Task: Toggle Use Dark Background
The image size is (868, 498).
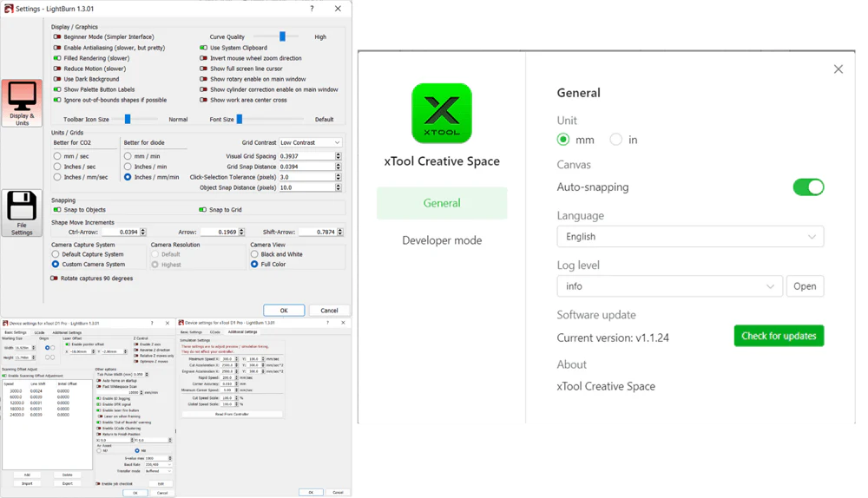Action: click(x=57, y=79)
